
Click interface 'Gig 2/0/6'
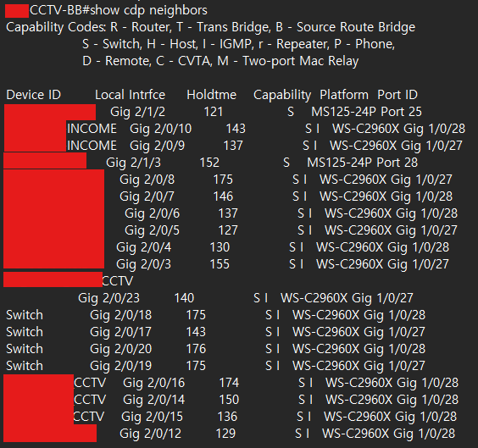tap(152, 213)
